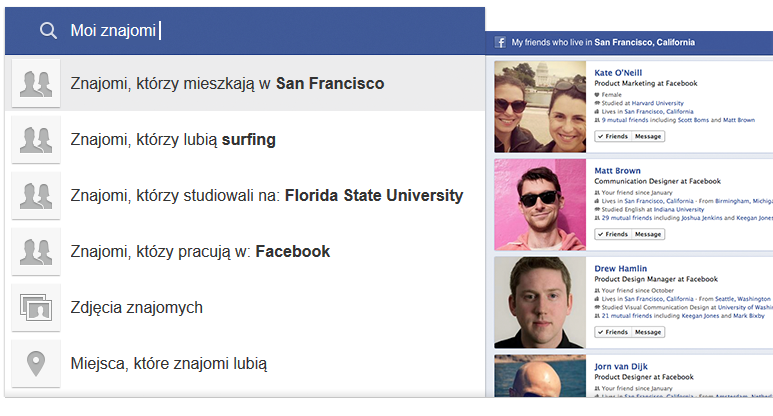Choose suggestion 'Znajomi, którzy pracują w: Facebook'

point(245,251)
